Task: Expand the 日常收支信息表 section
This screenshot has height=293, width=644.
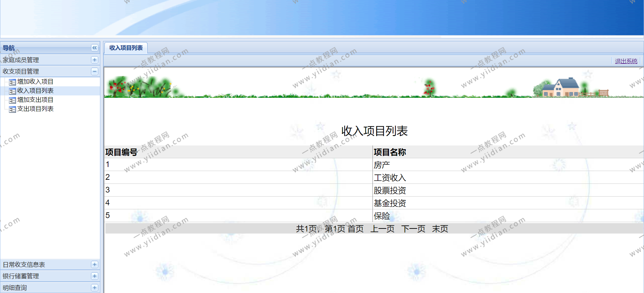Action: point(95,264)
